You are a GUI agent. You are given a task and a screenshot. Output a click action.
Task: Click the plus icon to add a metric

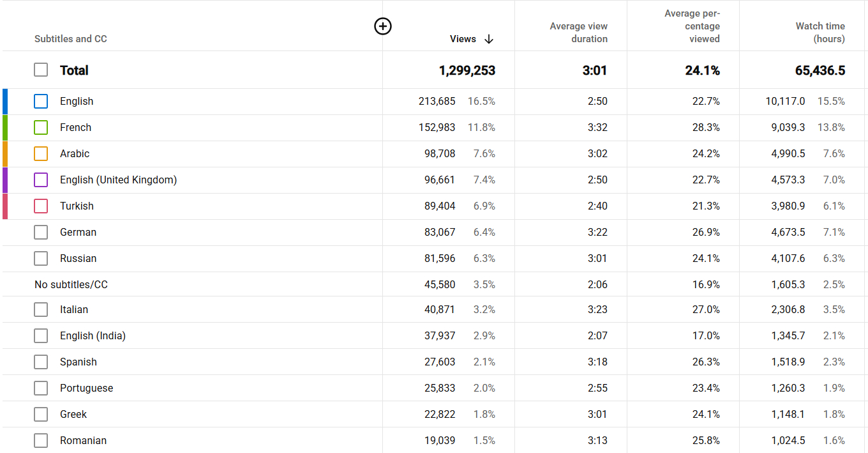point(383,26)
